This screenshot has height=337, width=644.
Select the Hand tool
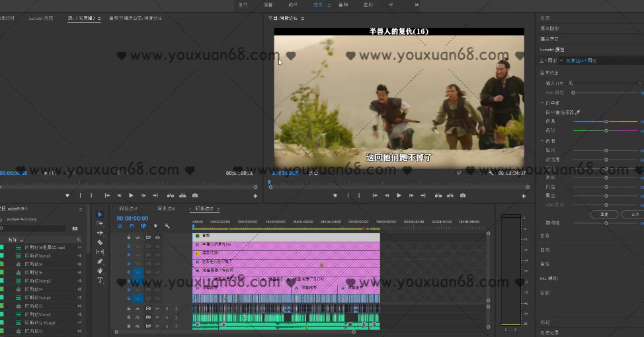pos(100,271)
